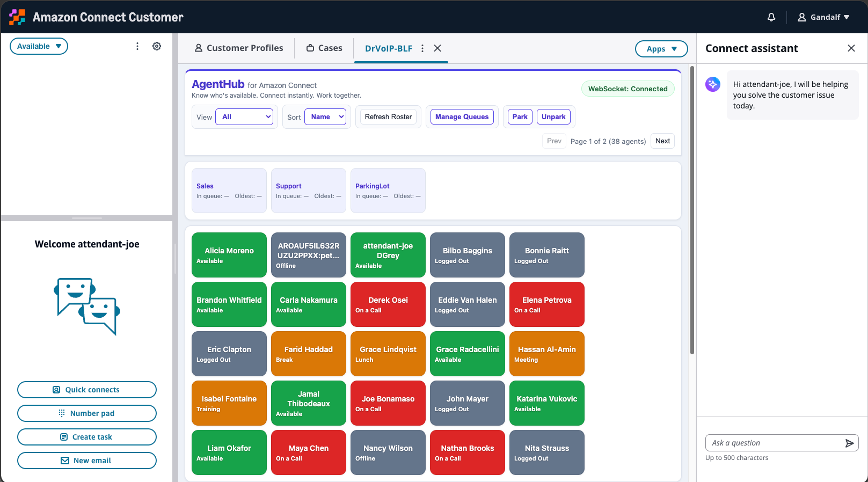
Task: Select agent tile Katarina Vukovic
Action: (x=547, y=403)
